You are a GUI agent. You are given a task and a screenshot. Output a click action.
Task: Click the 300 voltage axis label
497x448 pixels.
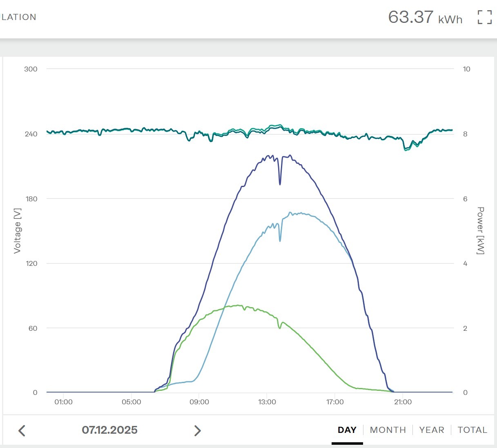click(x=31, y=69)
